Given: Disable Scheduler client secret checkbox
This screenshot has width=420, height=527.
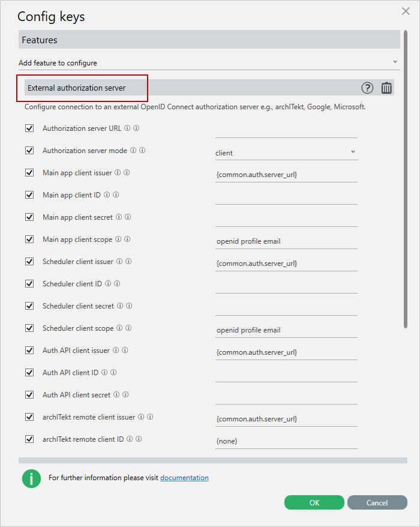Looking at the screenshot, I should tap(29, 306).
